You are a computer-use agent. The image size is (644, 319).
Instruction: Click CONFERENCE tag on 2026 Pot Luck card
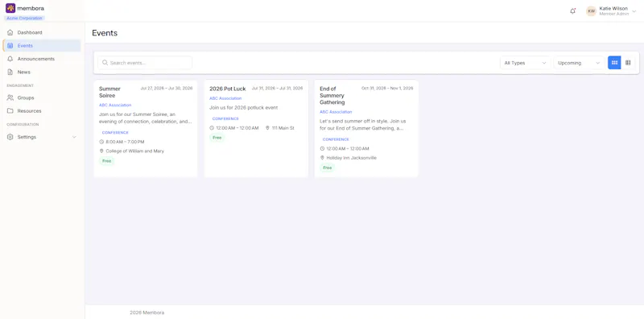click(225, 118)
